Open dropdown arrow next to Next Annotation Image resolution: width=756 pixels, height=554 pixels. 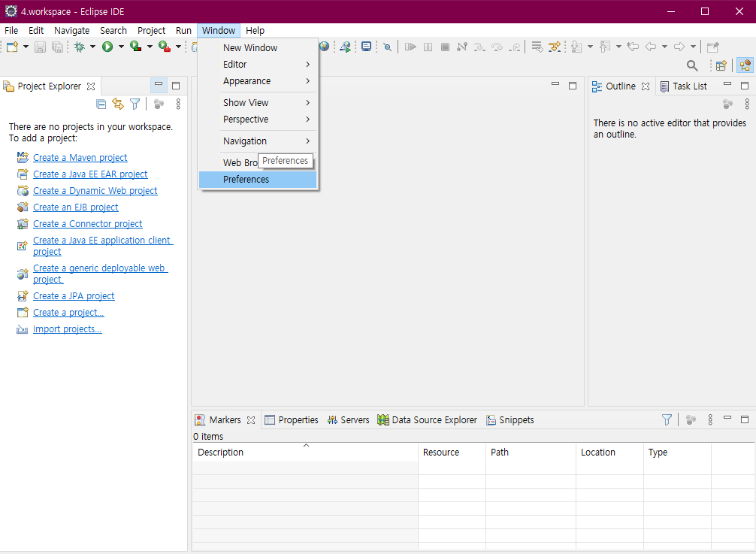(590, 47)
